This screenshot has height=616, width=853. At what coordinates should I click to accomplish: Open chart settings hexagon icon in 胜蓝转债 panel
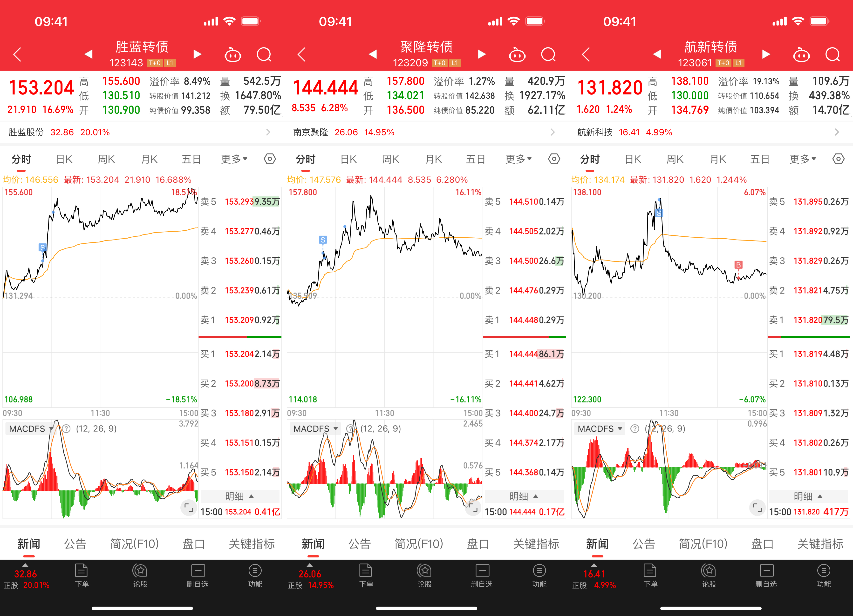(x=270, y=159)
